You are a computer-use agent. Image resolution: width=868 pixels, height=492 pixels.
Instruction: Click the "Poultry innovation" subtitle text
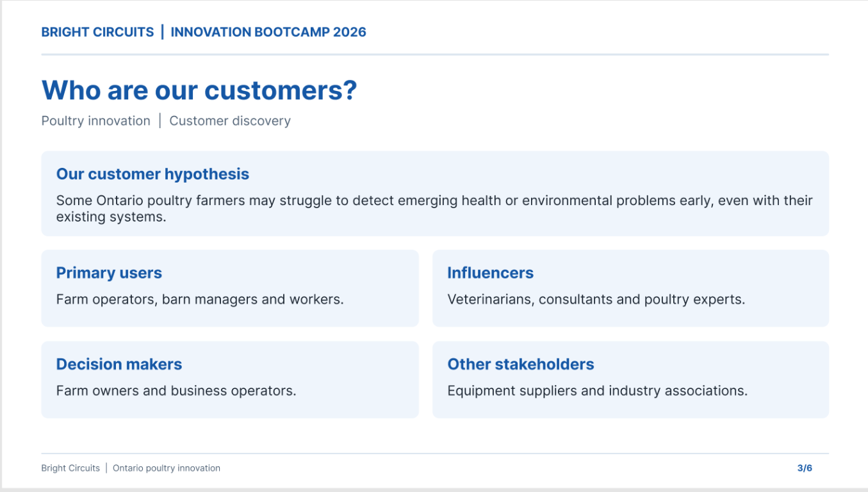coord(96,120)
